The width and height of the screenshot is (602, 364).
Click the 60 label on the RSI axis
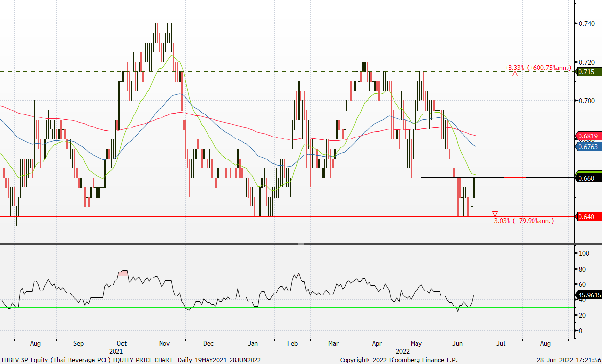click(582, 284)
